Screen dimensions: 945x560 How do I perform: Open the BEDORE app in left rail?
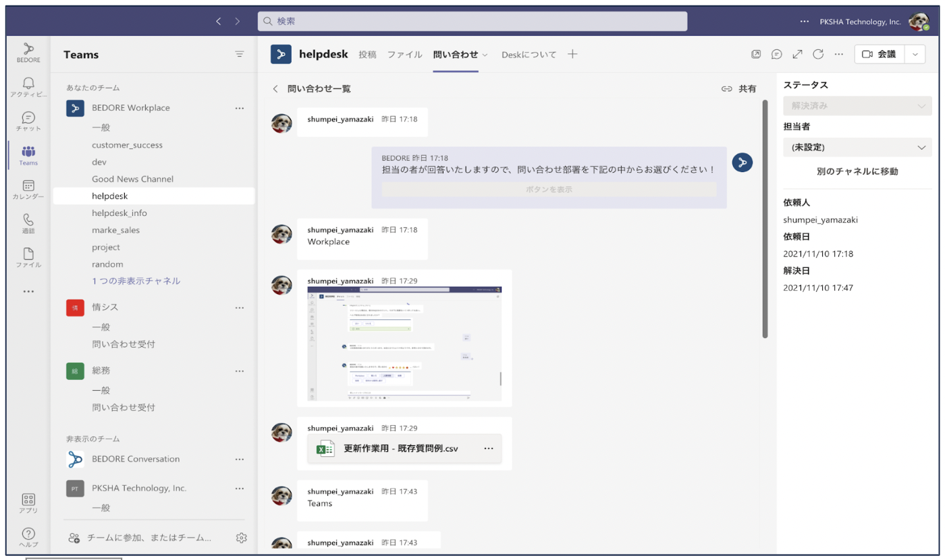coord(28,53)
